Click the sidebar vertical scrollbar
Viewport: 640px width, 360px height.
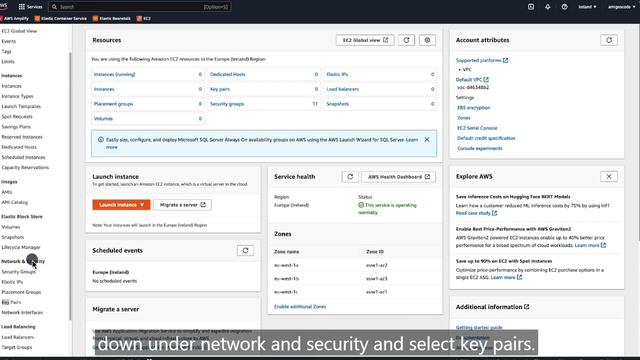tap(70, 186)
